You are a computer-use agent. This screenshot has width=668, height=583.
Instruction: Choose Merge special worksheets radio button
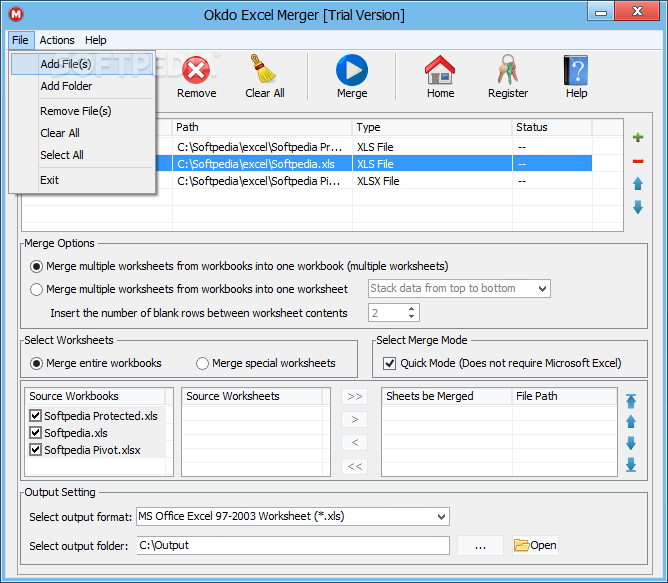click(202, 364)
